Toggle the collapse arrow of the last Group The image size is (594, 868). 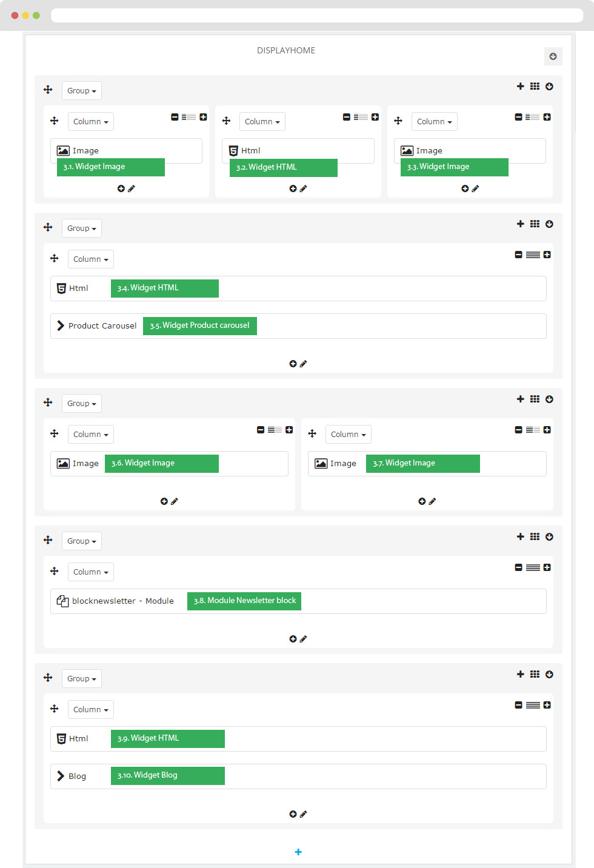[x=549, y=674]
